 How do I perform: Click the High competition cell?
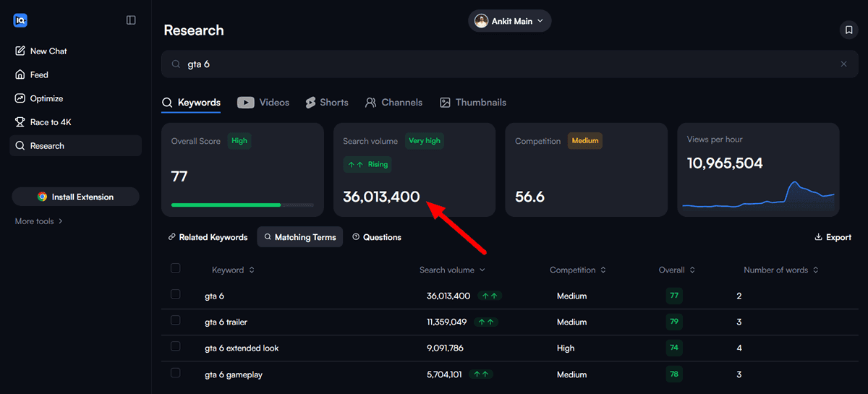566,348
